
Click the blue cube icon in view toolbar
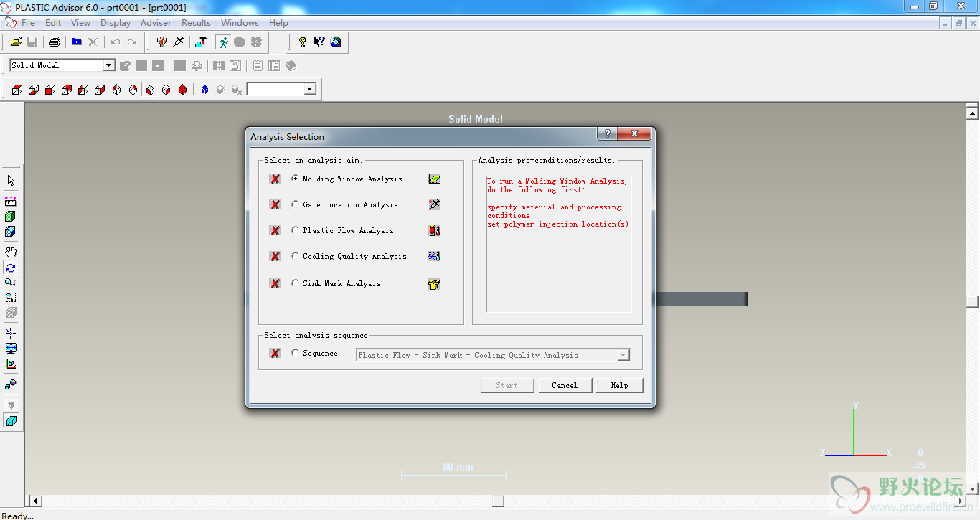204,90
